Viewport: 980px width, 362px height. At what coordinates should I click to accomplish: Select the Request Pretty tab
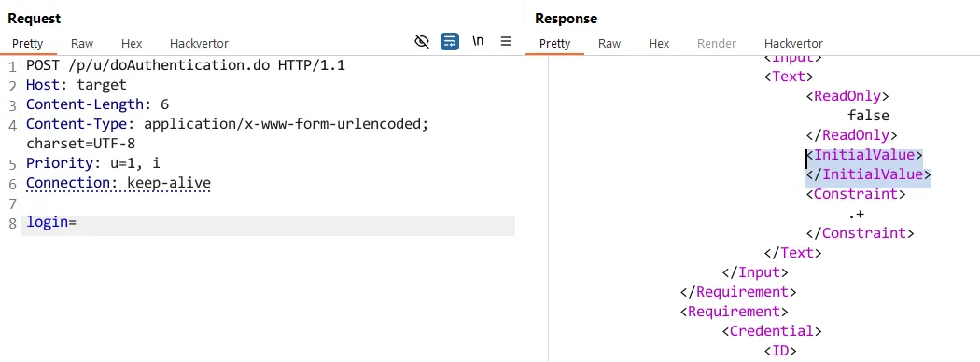27,43
